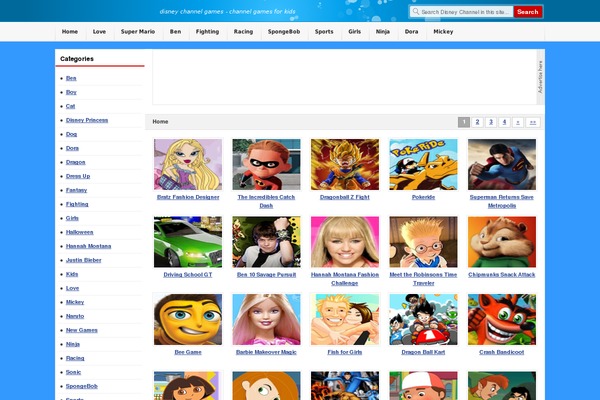Image resolution: width=600 pixels, height=400 pixels.
Task: Go to page 4 of games
Action: 504,122
